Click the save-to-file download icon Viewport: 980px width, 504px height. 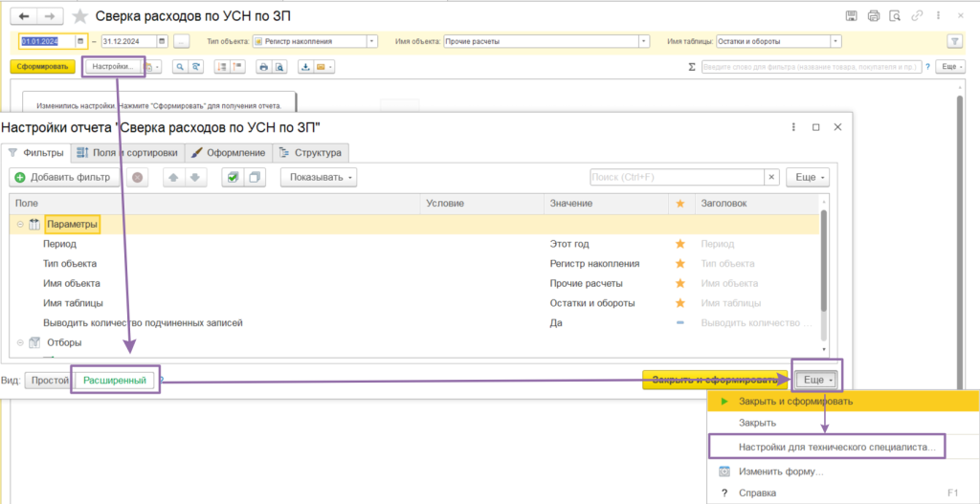306,67
